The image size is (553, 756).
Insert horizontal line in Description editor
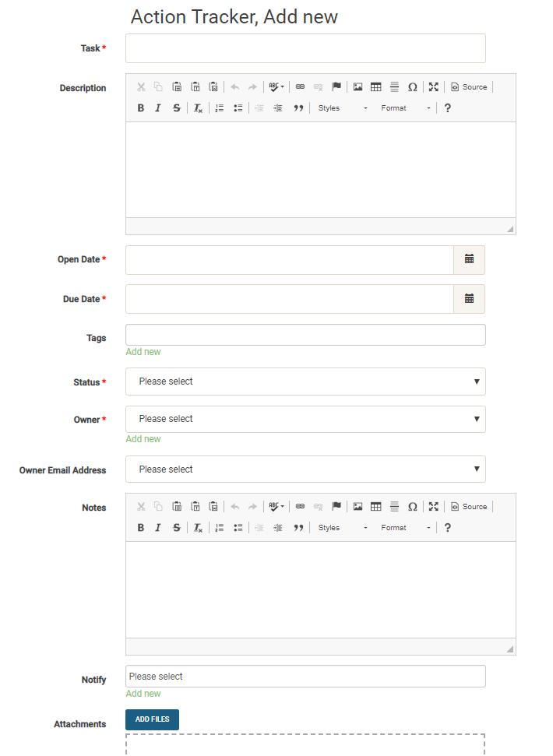394,86
